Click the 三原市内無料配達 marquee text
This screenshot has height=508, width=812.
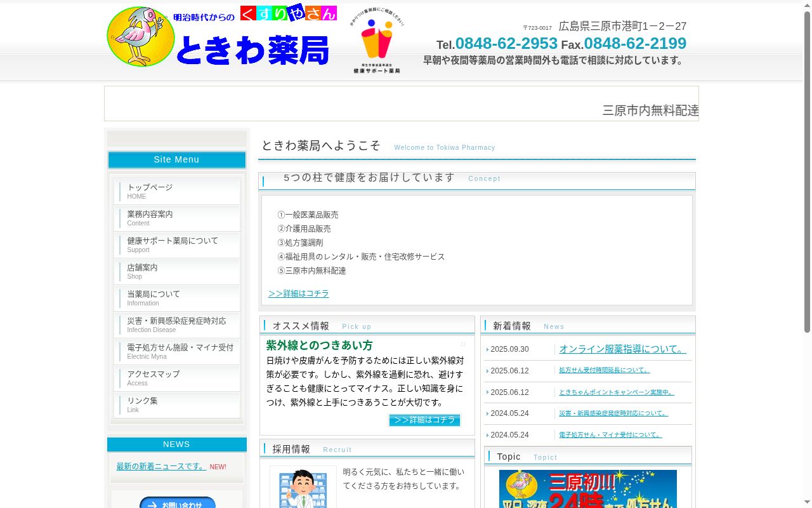[651, 110]
